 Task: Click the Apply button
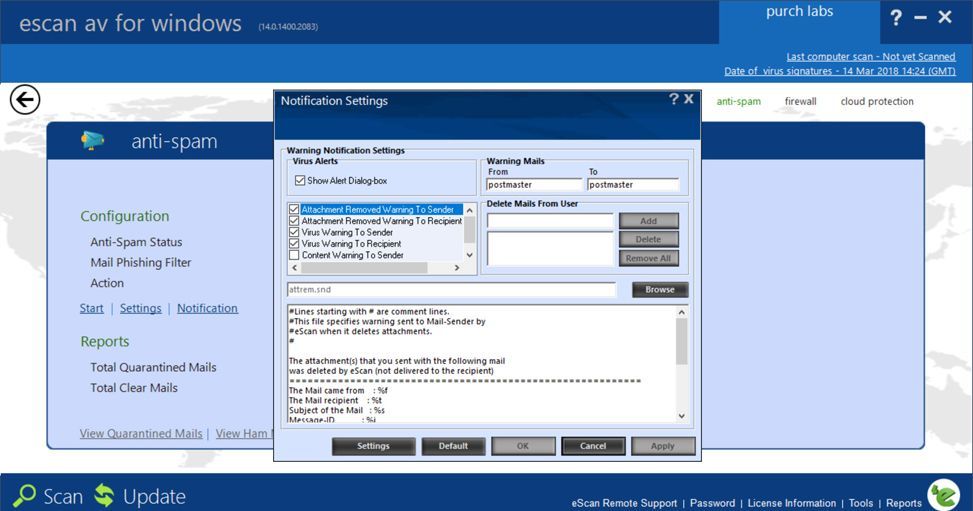[x=663, y=446]
